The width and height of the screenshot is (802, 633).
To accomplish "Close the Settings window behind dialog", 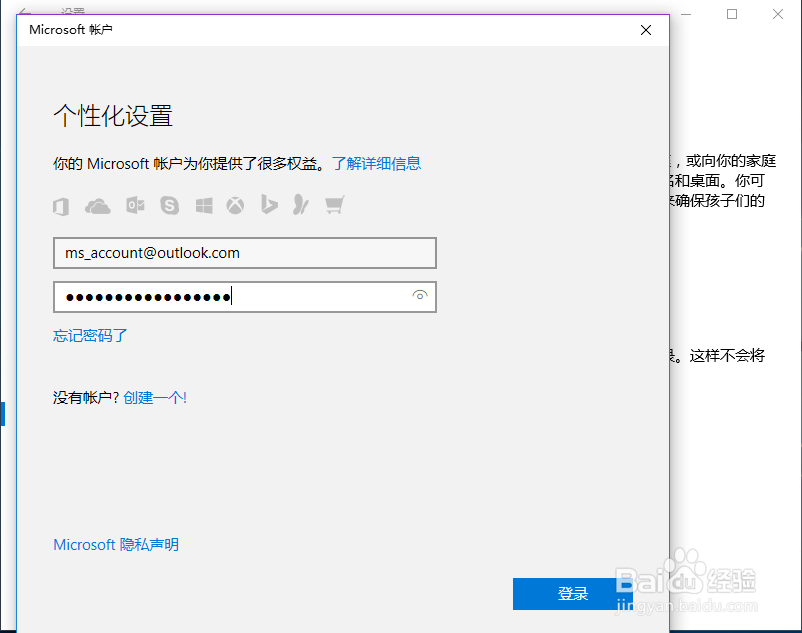I will pyautogui.click(x=778, y=14).
